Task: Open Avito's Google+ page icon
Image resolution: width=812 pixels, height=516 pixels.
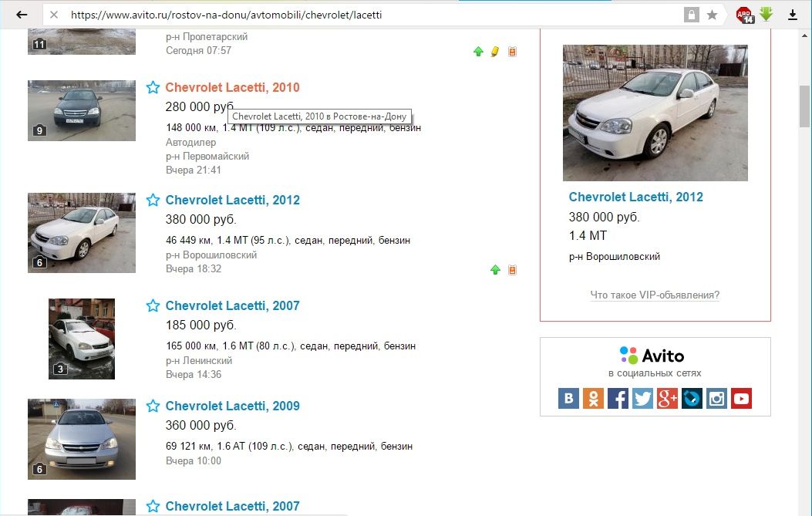Action: 668,399
